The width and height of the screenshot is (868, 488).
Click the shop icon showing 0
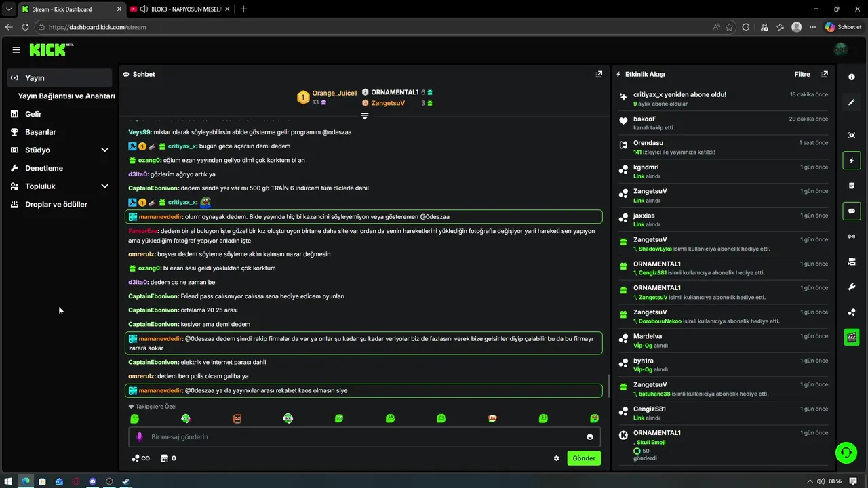tap(169, 458)
